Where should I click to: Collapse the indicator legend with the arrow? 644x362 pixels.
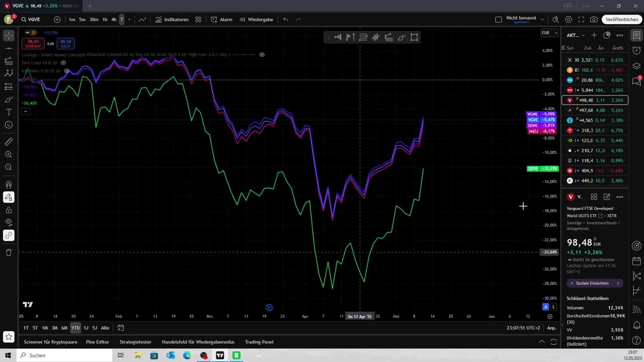26,112
